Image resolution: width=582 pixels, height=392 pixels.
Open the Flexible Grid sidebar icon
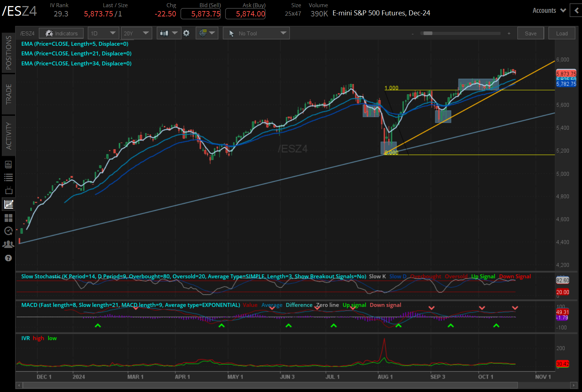coord(9,218)
